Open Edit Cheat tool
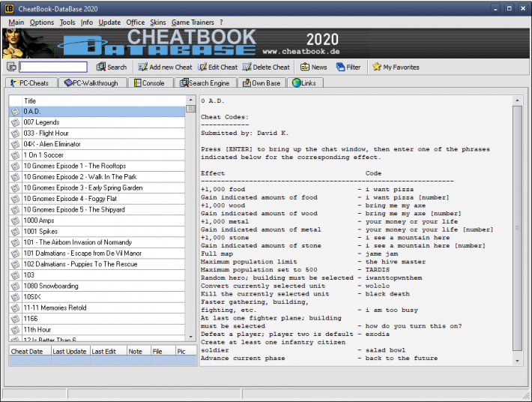 click(x=218, y=67)
